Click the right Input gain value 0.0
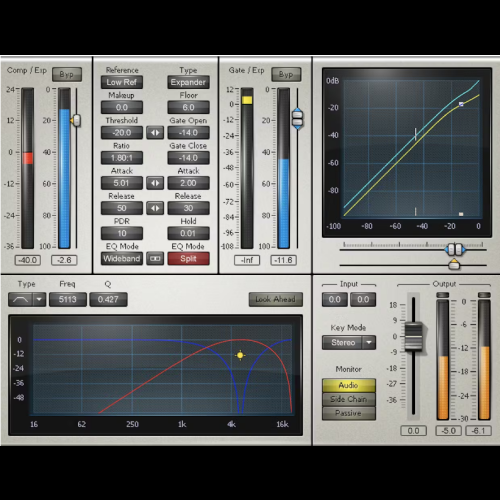Viewport: 500px width, 500px height. coord(363,299)
